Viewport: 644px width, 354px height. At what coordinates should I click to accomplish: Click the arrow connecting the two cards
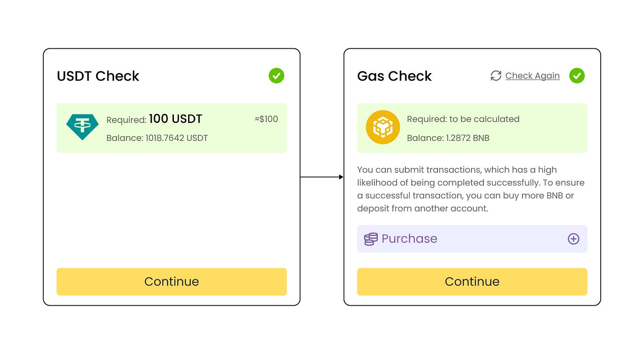point(322,177)
